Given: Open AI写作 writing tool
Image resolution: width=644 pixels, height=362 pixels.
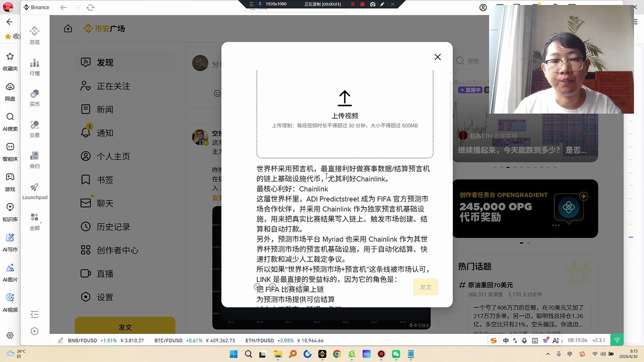Looking at the screenshot, I should pos(10,241).
